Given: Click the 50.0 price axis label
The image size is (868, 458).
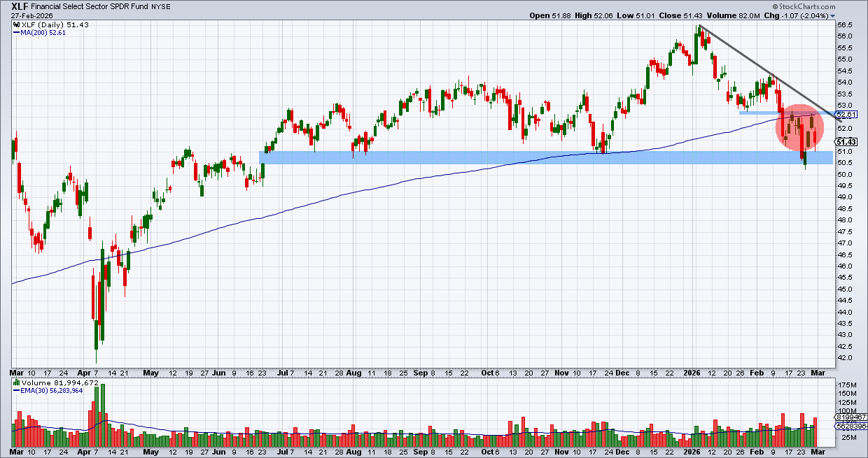Looking at the screenshot, I should tap(844, 174).
